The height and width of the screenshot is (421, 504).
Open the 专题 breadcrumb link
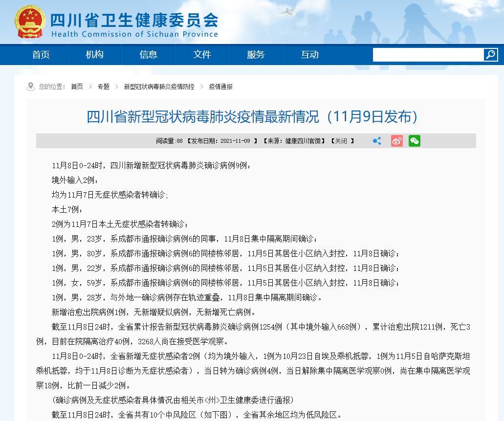[103, 87]
